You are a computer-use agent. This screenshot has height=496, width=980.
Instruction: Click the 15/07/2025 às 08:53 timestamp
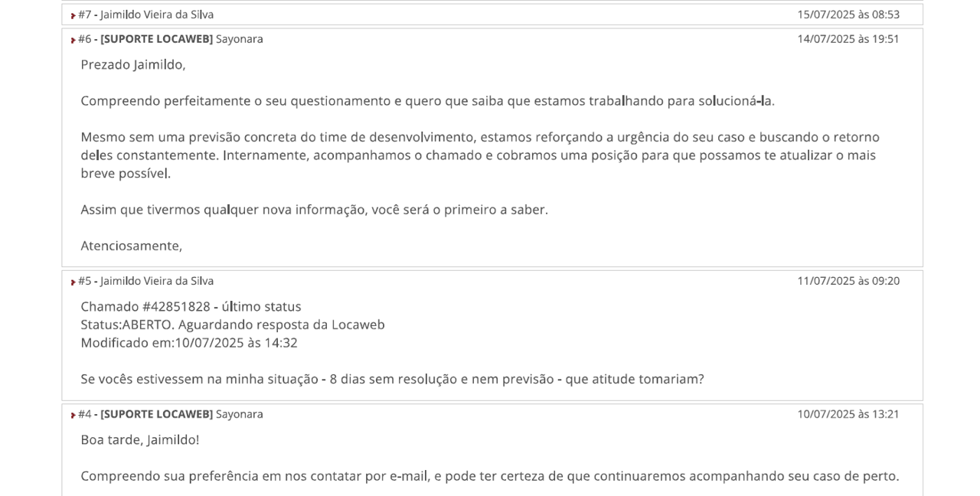click(848, 15)
